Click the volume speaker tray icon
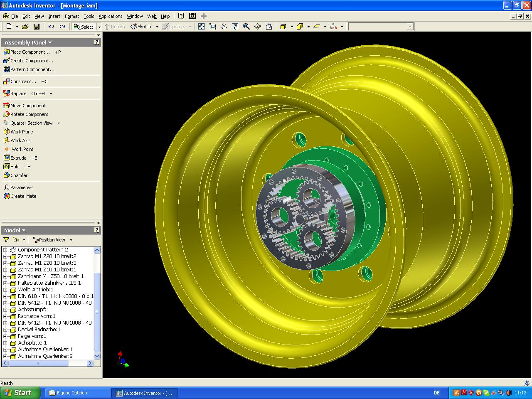 (508, 393)
